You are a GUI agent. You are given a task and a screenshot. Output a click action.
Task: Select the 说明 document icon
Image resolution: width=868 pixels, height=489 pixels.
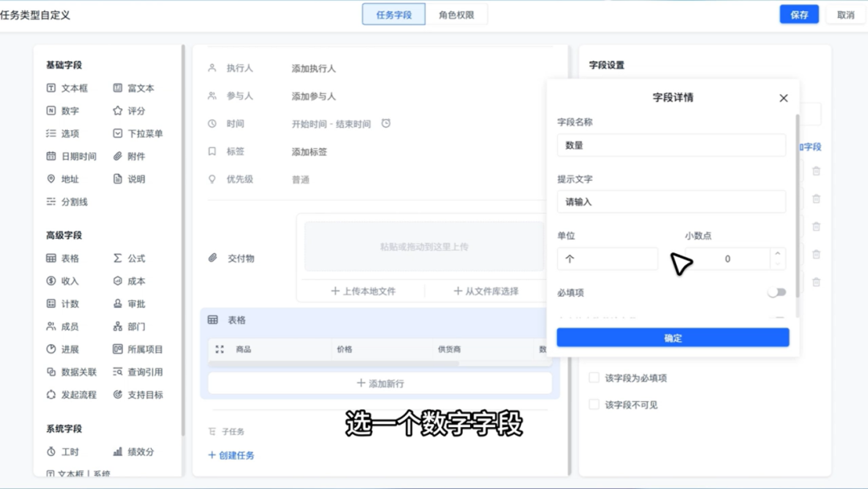[x=117, y=179]
